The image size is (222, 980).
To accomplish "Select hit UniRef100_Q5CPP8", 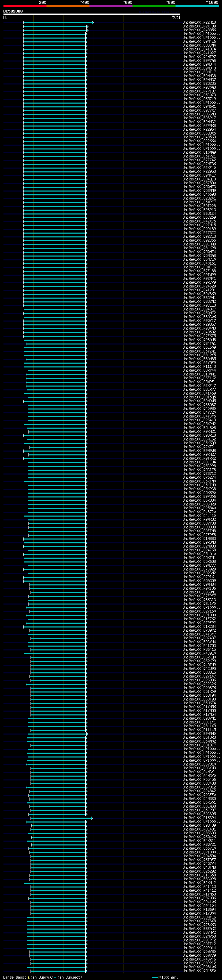I will [199, 466].
